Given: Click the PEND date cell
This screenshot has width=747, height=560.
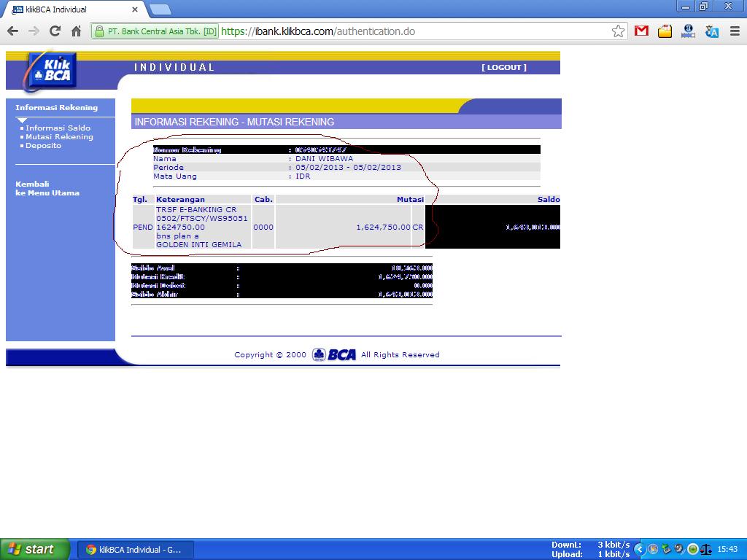Looking at the screenshot, I should [x=142, y=227].
